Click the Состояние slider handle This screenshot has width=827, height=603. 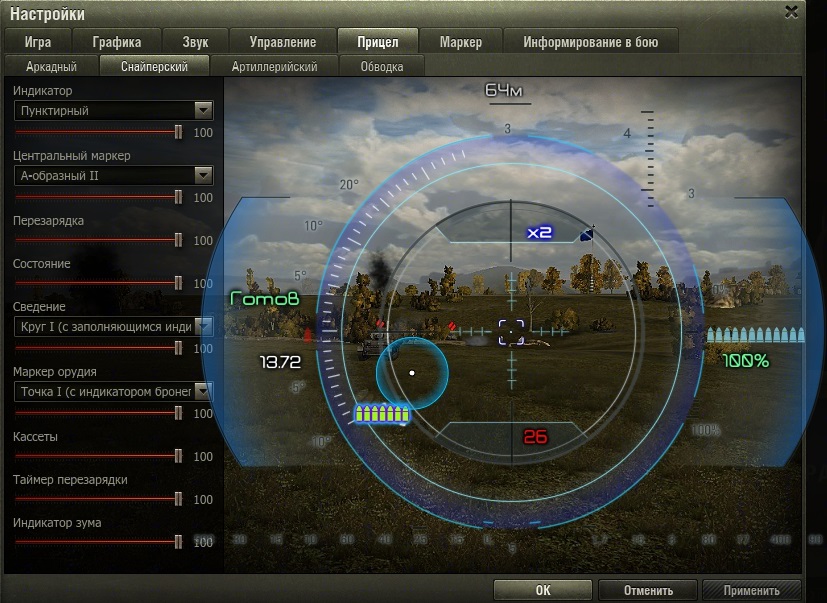178,283
